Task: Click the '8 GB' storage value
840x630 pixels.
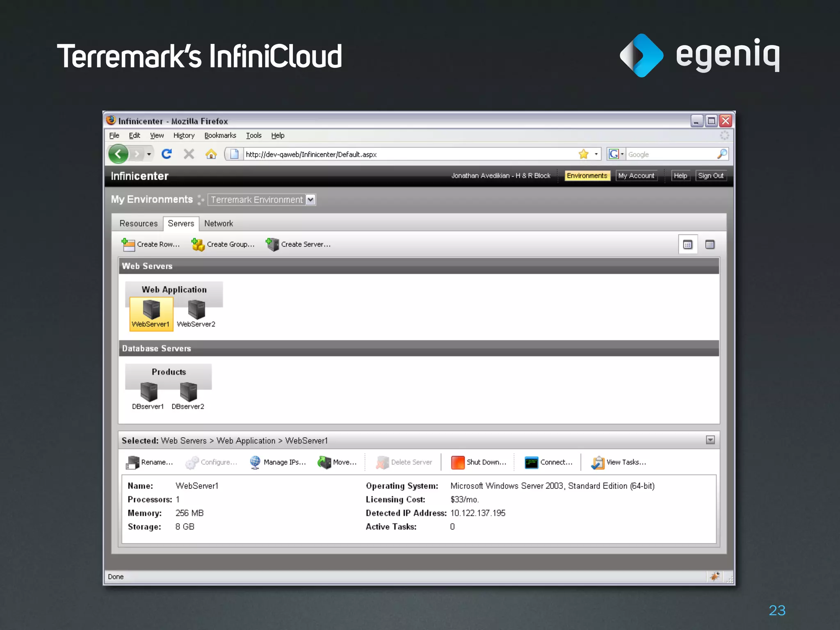Action: coord(185,527)
